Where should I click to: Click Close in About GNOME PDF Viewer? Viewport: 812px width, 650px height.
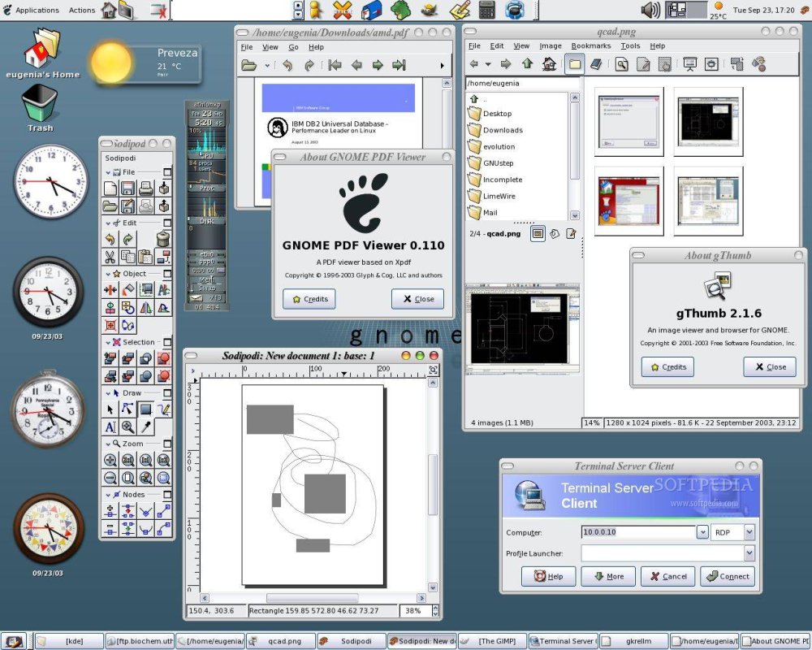pos(417,299)
